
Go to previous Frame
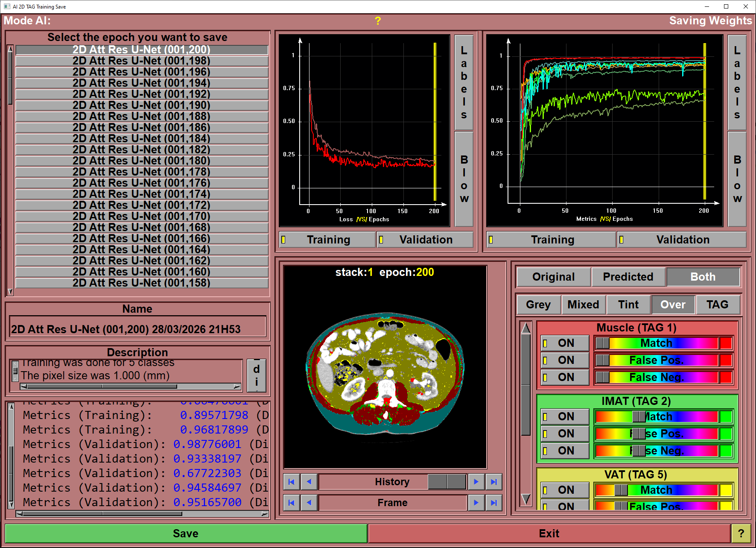309,503
